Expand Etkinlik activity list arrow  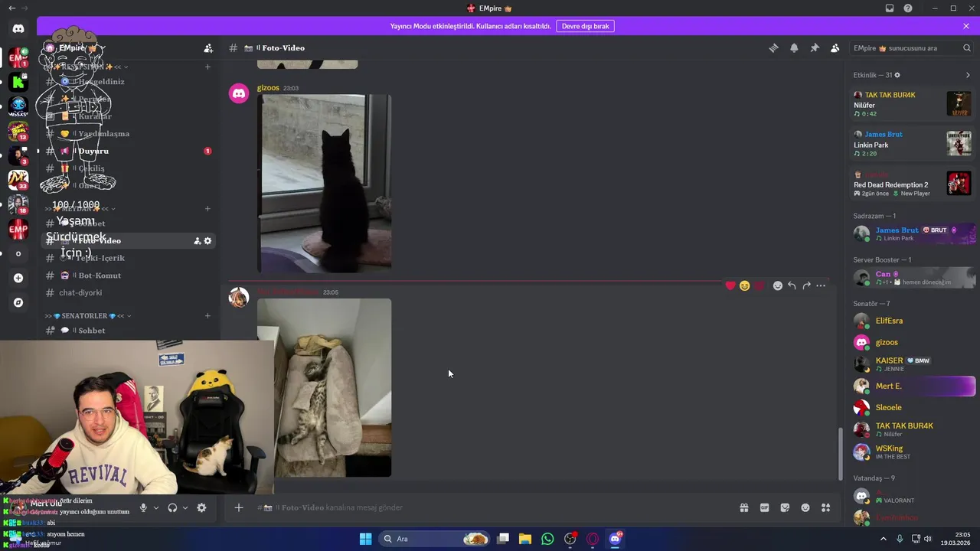[x=968, y=75]
